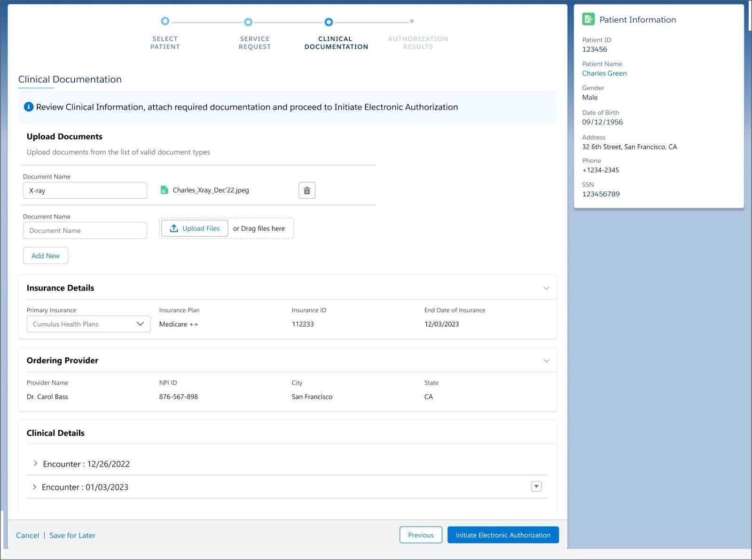This screenshot has height=560, width=752.
Task: Click the Patient Information panel icon
Action: pos(588,19)
